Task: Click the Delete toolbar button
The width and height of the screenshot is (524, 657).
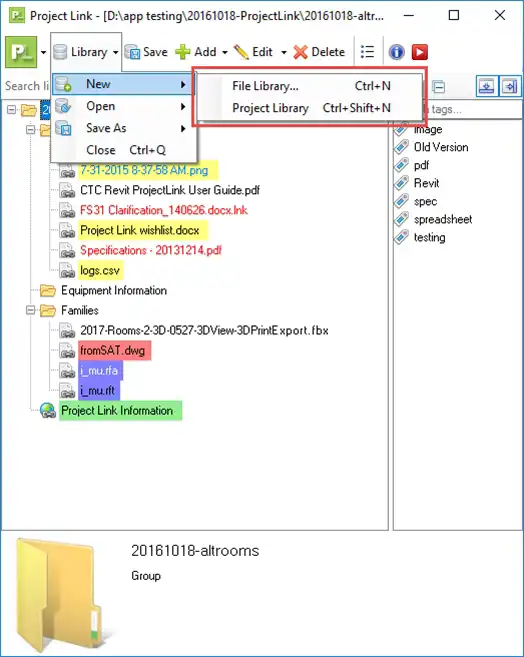Action: (x=319, y=52)
